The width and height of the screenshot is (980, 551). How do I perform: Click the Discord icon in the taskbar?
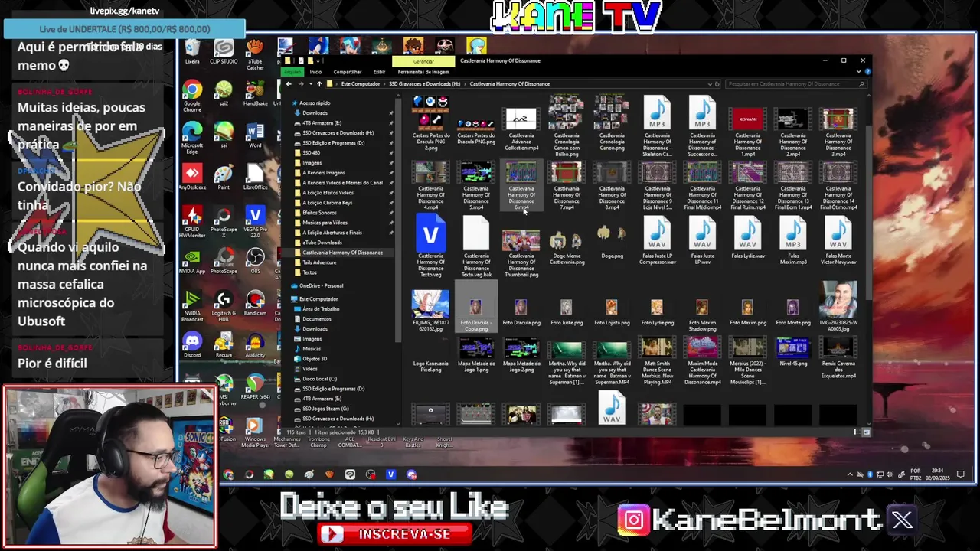coord(411,474)
